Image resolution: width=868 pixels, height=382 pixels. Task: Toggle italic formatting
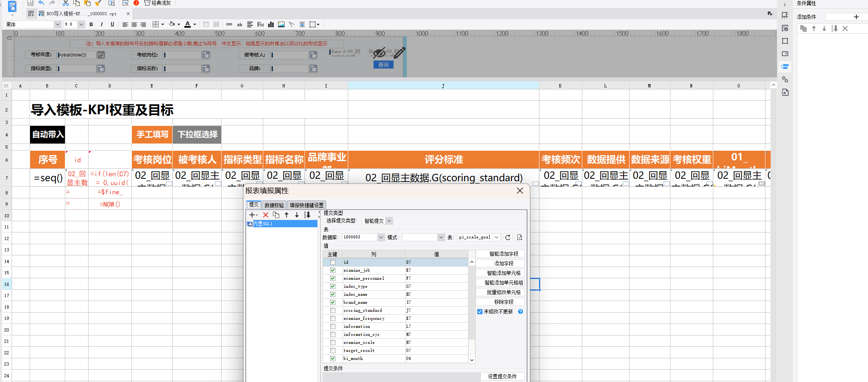(102, 24)
